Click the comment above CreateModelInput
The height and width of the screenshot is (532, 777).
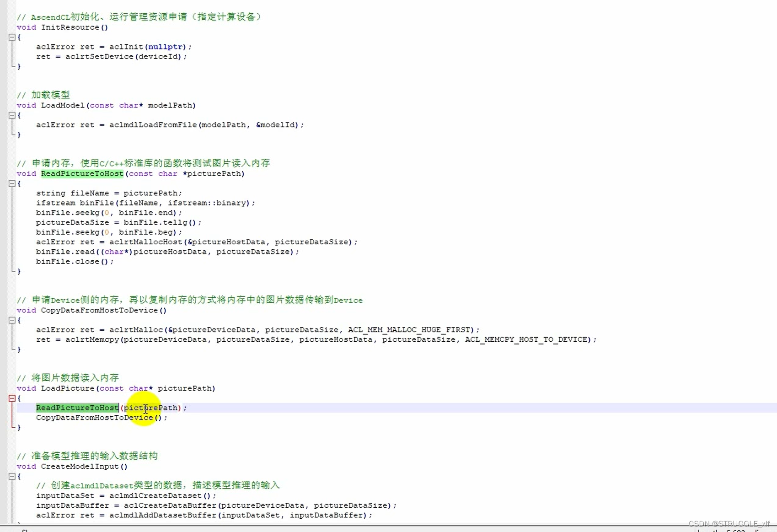click(87, 456)
